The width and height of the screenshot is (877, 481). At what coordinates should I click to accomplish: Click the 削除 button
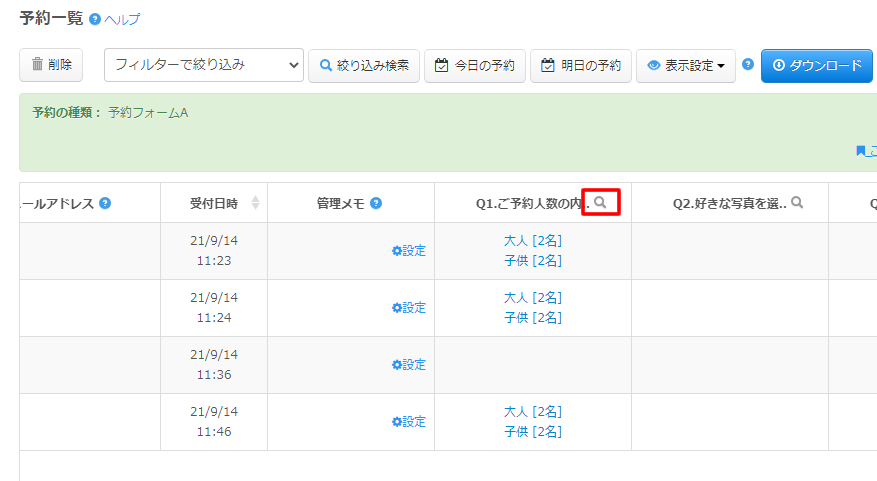[x=52, y=65]
